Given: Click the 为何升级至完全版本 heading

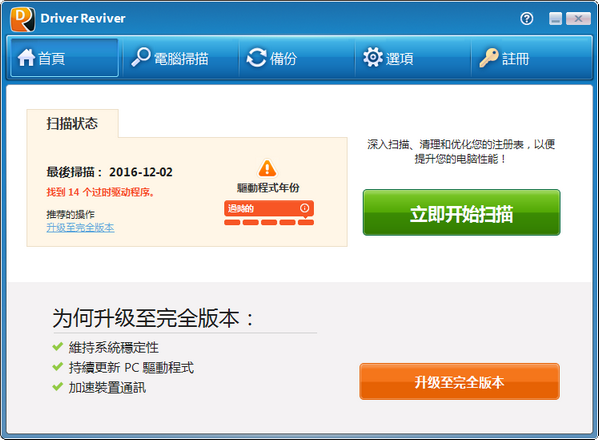Looking at the screenshot, I should (153, 318).
